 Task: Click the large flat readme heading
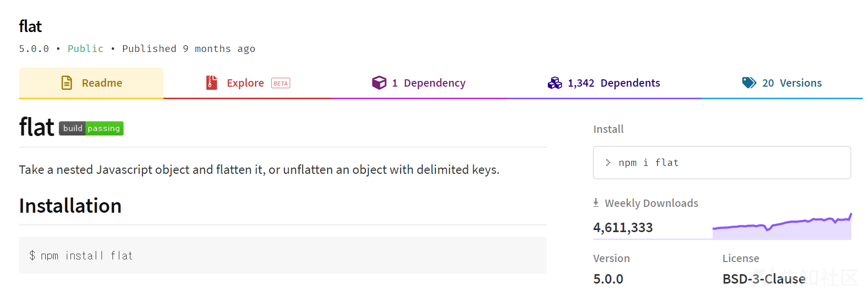tap(36, 127)
